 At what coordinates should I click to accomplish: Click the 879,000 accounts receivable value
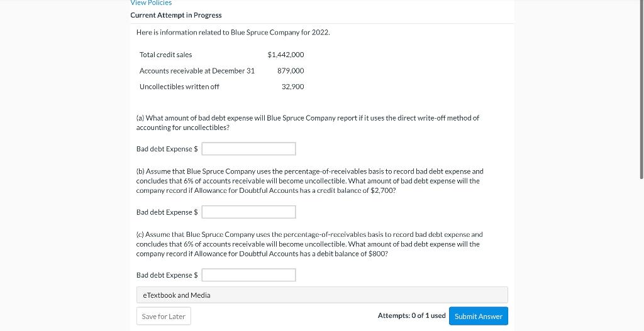pos(291,71)
